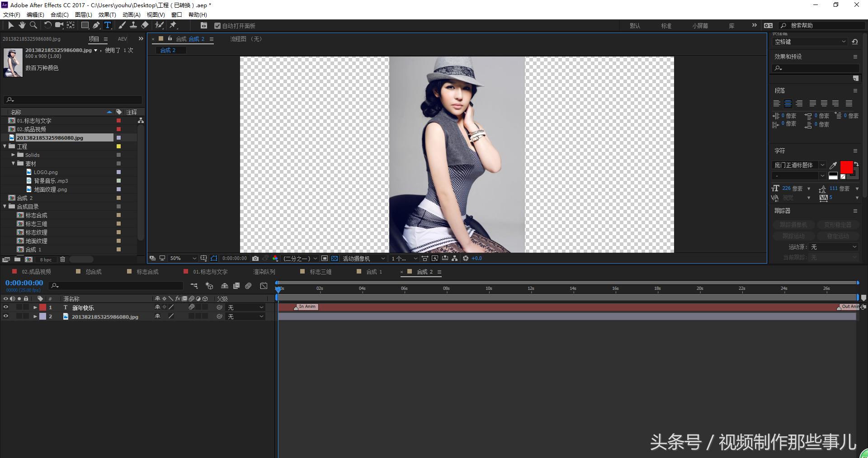Image resolution: width=868 pixels, height=458 pixels.
Task: Toggle visibility of the jpg layer
Action: (6, 316)
